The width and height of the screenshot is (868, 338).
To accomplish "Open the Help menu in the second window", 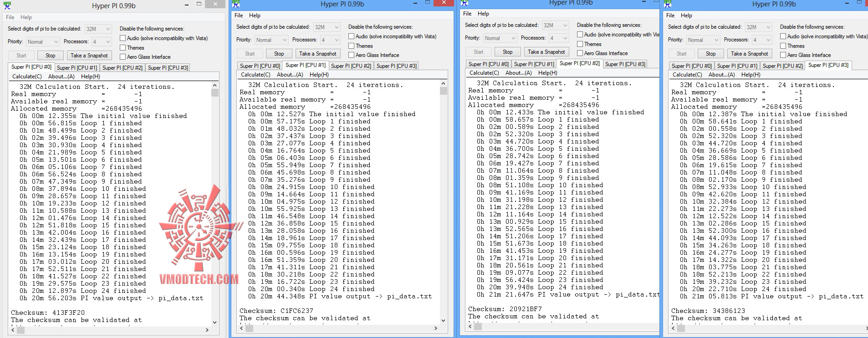I will click(255, 15).
